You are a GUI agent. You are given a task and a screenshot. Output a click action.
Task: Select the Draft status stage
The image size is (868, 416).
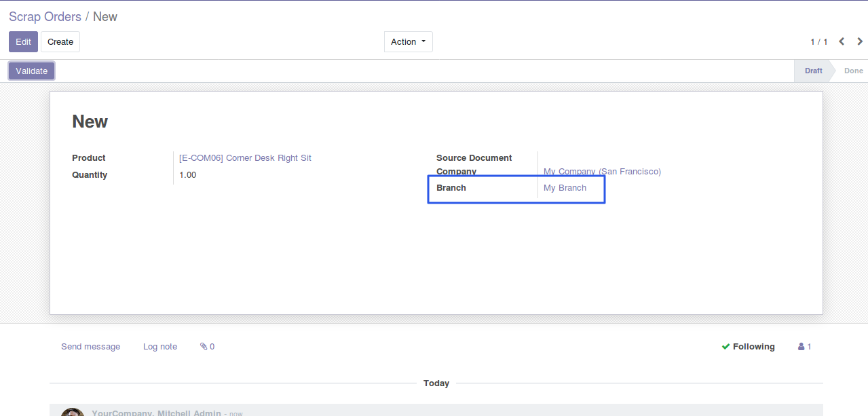point(813,71)
